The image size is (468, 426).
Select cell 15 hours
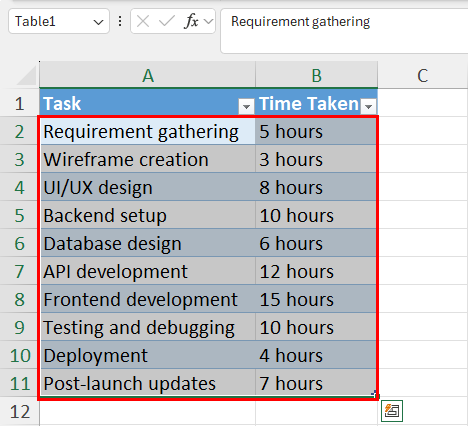(316, 299)
